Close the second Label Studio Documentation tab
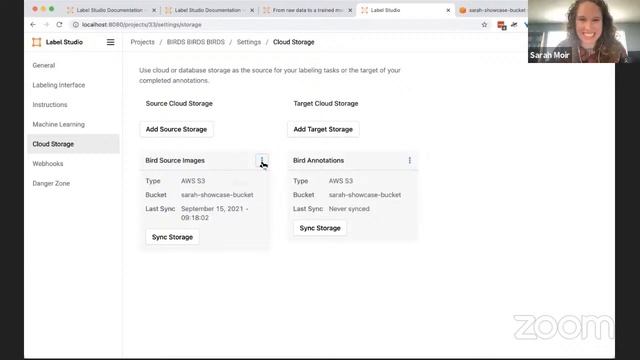 (x=252, y=10)
